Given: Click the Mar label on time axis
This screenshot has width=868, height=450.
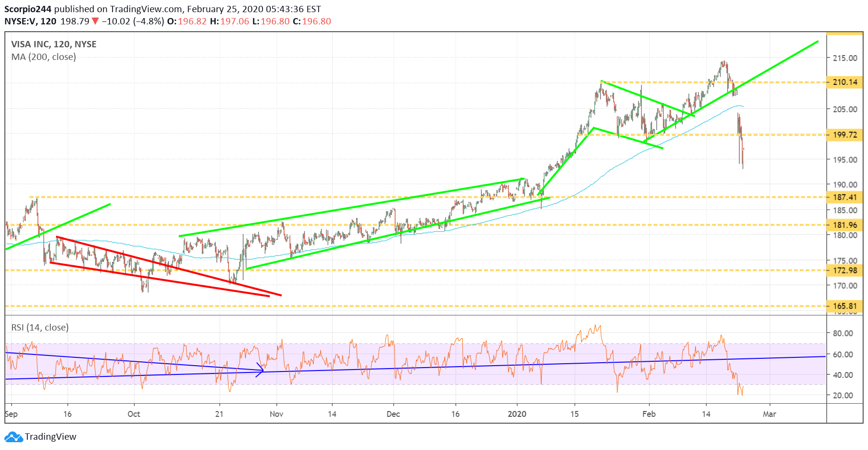Looking at the screenshot, I should point(769,414).
